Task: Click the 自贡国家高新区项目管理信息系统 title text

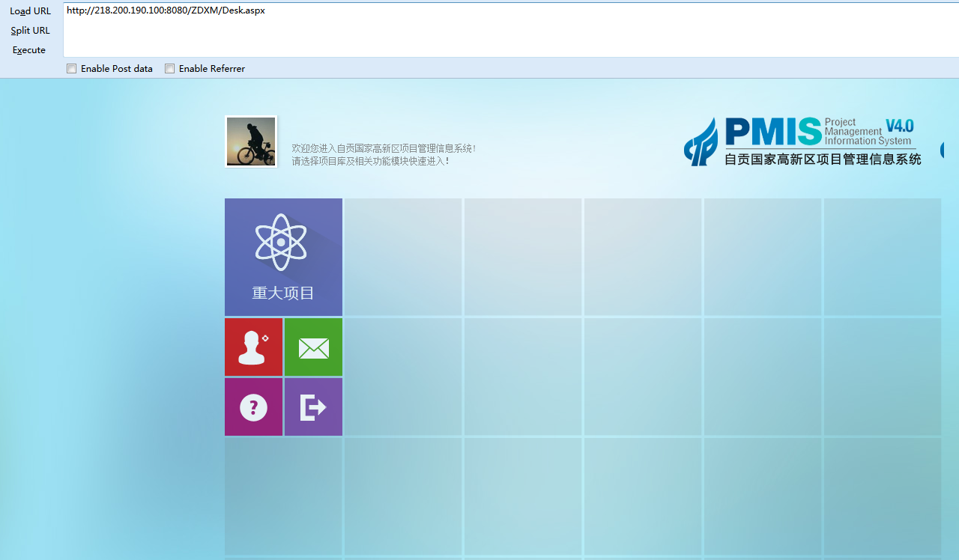Action: 823,159
